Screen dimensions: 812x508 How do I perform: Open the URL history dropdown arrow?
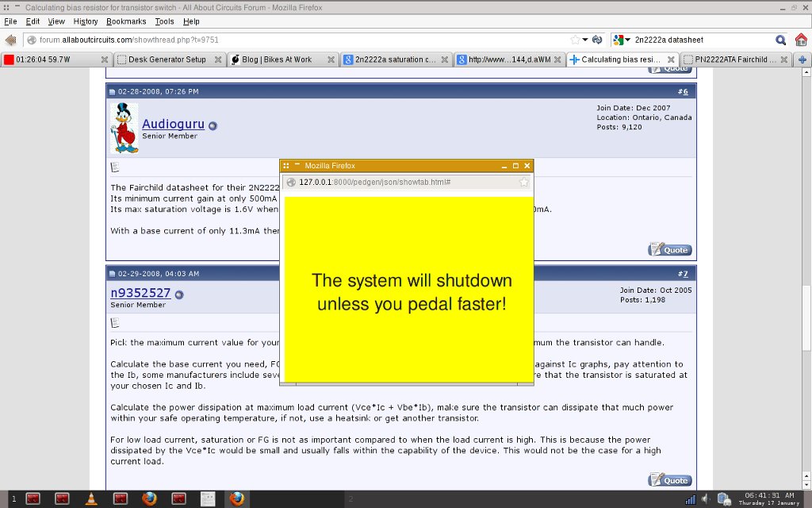tap(585, 40)
